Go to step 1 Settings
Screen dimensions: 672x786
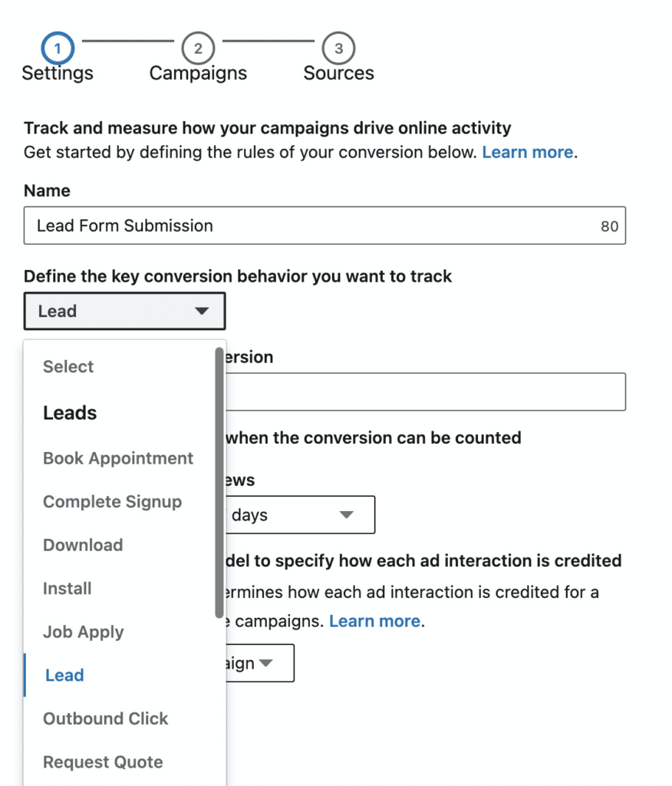[58, 48]
